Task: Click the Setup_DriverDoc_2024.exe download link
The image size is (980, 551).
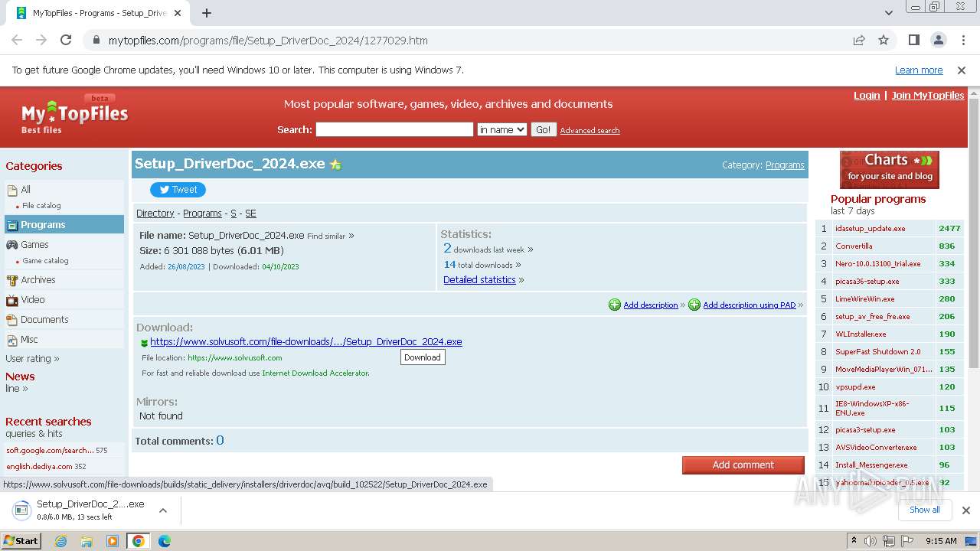Action: (x=306, y=342)
